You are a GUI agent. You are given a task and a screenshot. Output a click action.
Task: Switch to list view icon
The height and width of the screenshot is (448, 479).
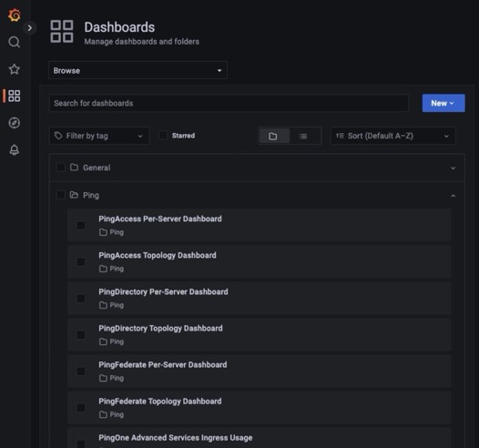(303, 136)
